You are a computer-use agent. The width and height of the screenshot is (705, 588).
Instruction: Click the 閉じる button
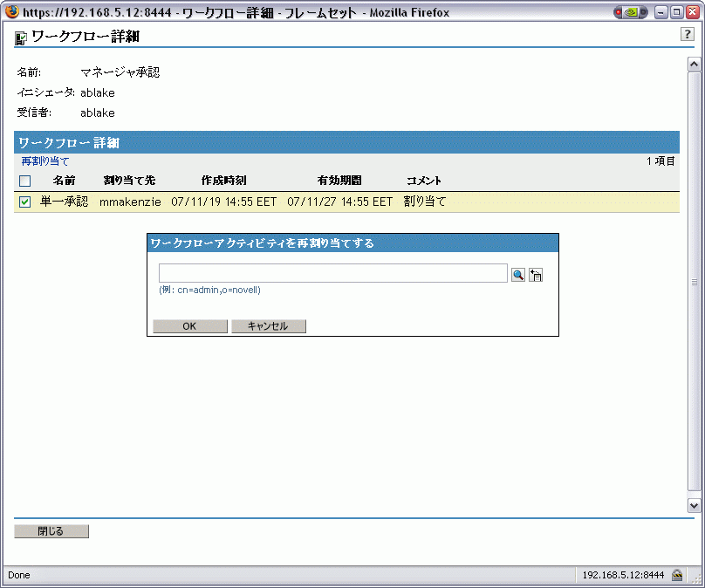coord(51,531)
